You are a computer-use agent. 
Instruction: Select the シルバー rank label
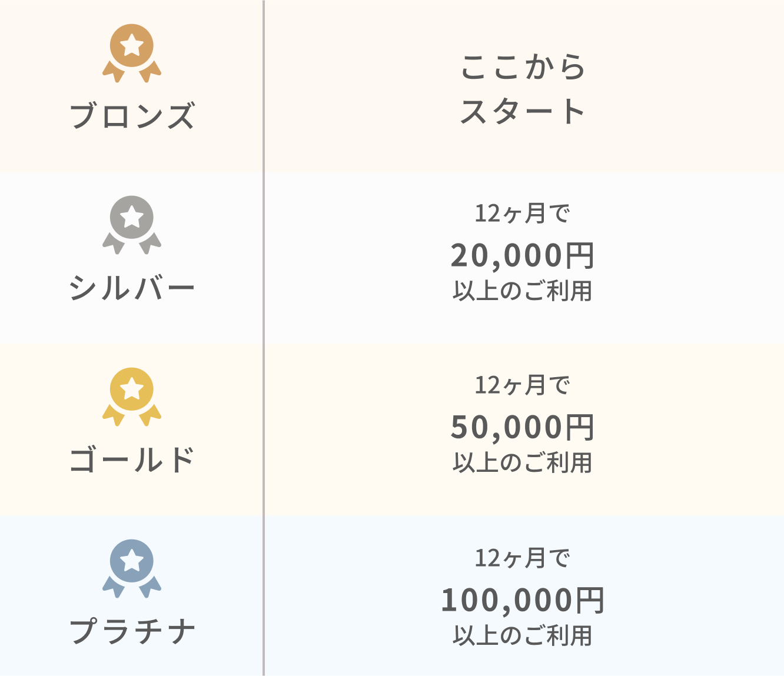(x=132, y=288)
